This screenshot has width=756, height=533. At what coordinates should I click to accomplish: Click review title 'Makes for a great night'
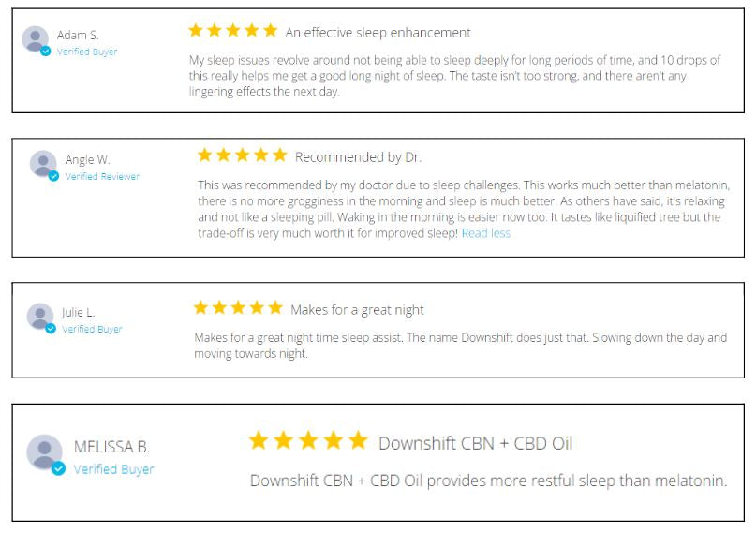(x=357, y=309)
